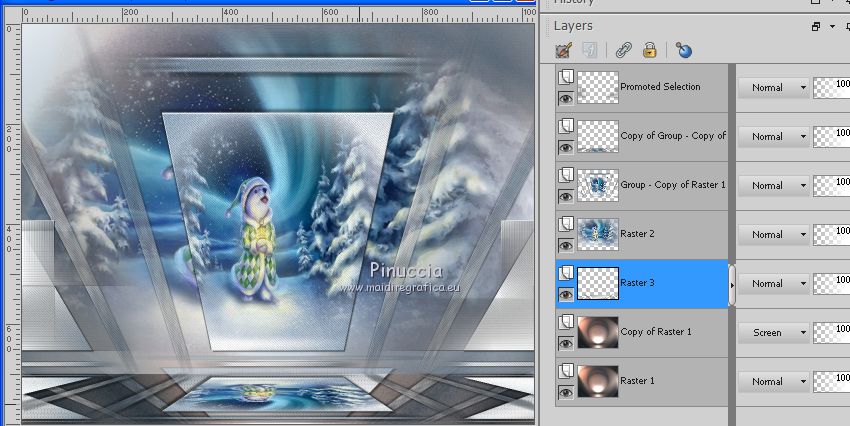Viewport: 850px width, 426px height.
Task: Click thumbnail of Group - Copy of Raster 1
Action: (x=598, y=185)
